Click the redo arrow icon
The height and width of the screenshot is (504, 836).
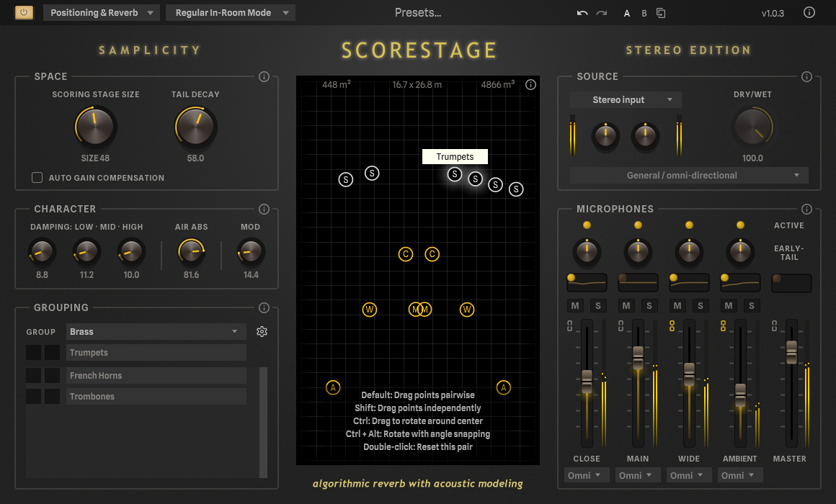(601, 13)
